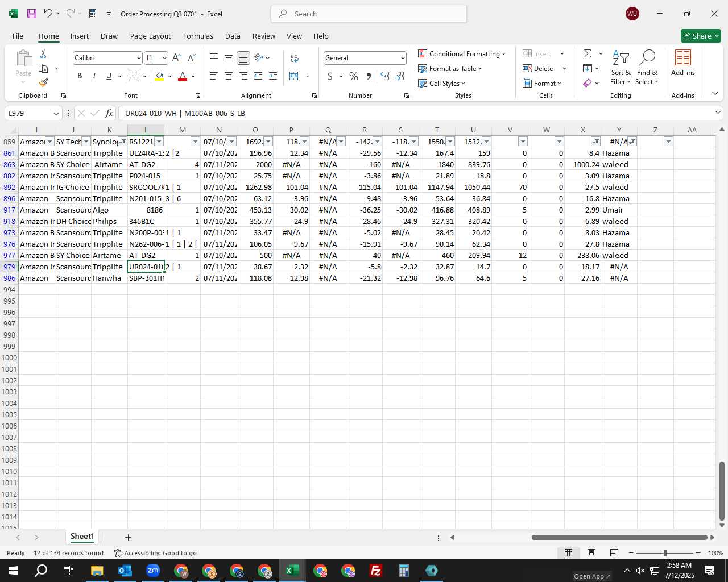Switch to Page Break Preview icon
This screenshot has width=728, height=582.
(x=614, y=552)
